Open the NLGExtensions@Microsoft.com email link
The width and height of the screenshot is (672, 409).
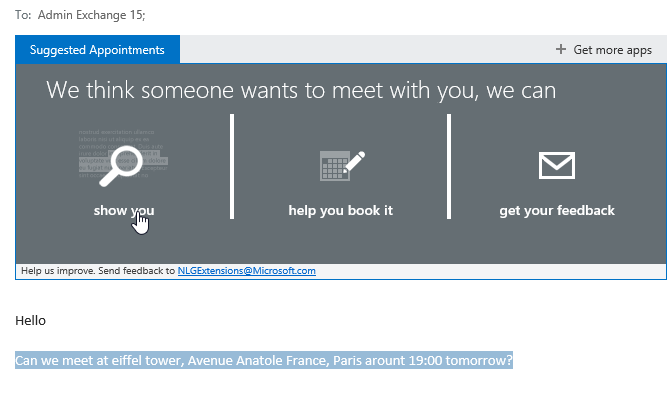(246, 271)
